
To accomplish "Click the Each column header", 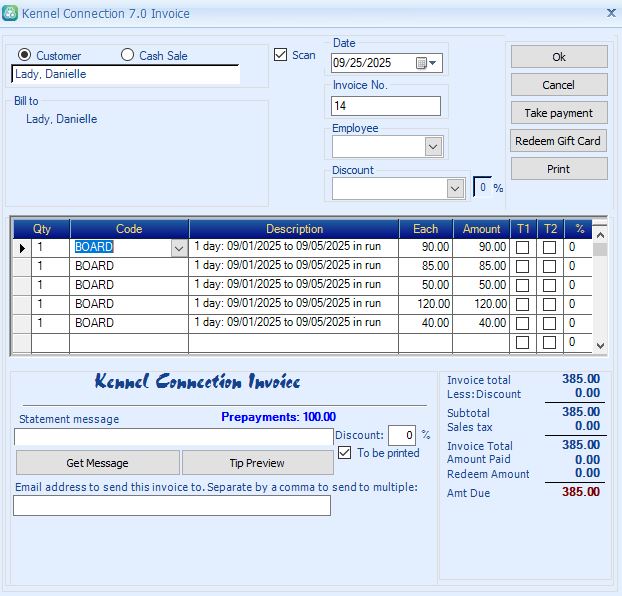I will 426,229.
